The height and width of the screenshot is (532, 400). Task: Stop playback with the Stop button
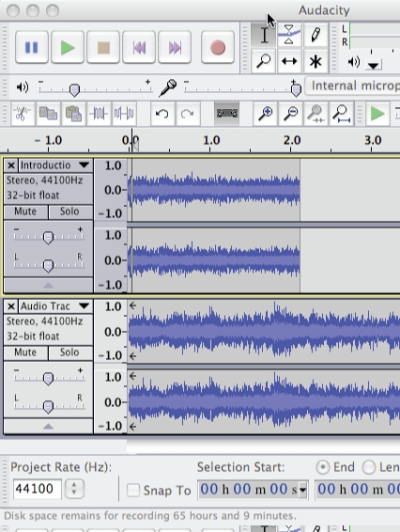(103, 47)
